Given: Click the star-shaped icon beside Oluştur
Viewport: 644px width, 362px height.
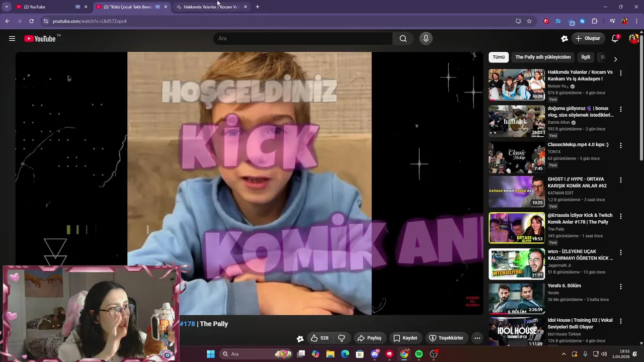Looking at the screenshot, I should pyautogui.click(x=565, y=39).
